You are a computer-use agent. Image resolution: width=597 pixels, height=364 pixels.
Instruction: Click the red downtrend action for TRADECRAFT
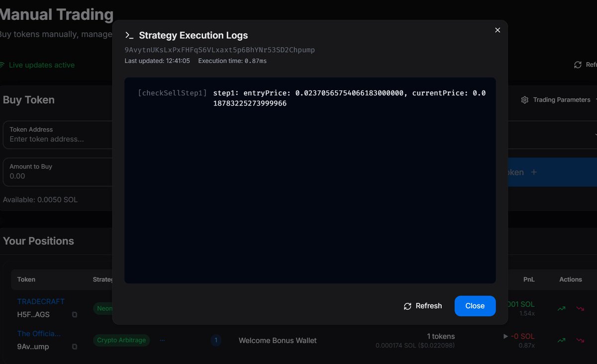580,309
